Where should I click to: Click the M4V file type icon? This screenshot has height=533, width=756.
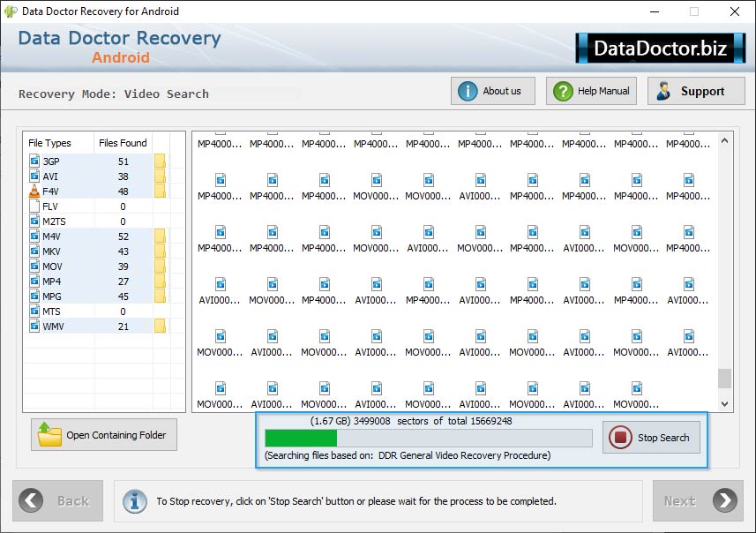point(34,236)
